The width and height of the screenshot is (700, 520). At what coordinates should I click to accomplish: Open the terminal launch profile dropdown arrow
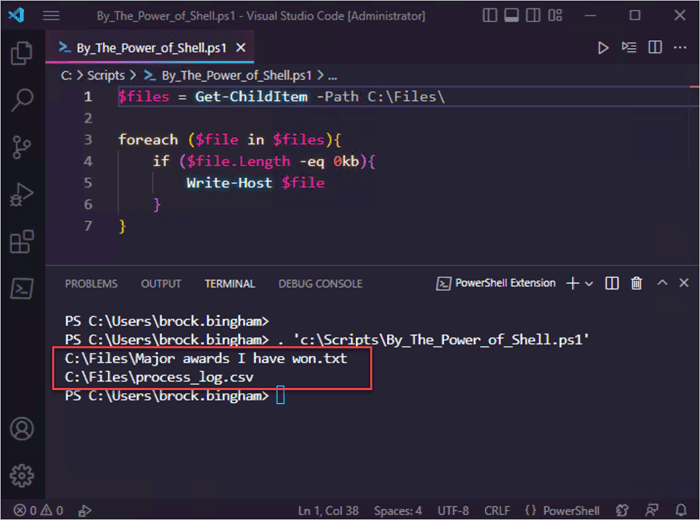(x=589, y=283)
